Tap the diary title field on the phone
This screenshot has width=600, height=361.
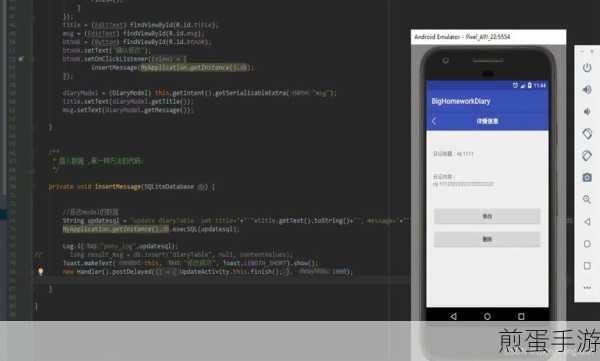click(454, 154)
